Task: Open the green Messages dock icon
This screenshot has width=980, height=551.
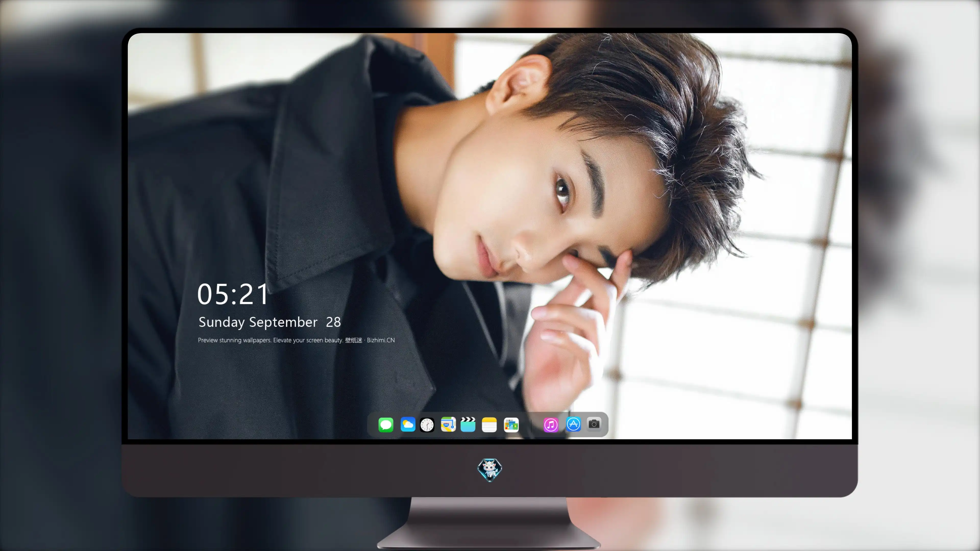Action: click(386, 424)
